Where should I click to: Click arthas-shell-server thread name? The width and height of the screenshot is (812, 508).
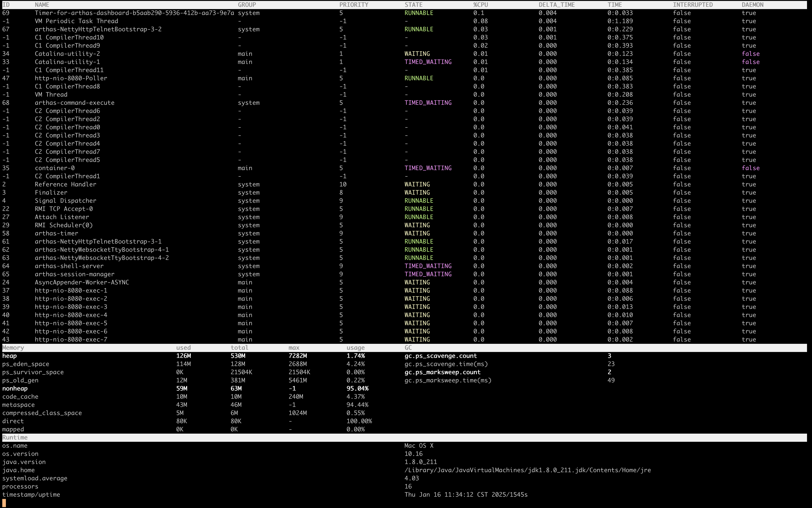[69, 266]
